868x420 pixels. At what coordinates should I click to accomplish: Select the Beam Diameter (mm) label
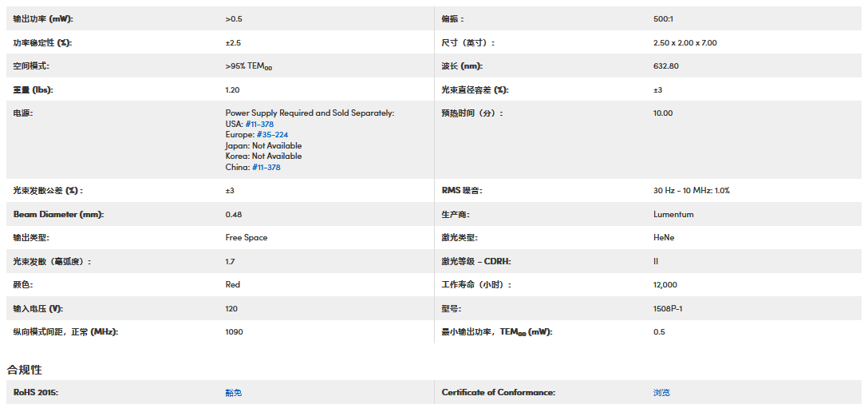(58, 215)
